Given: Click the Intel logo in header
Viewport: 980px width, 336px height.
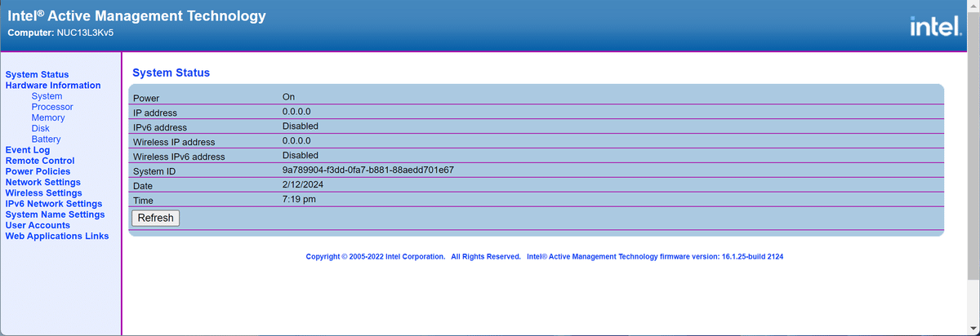Looking at the screenshot, I should (936, 28).
